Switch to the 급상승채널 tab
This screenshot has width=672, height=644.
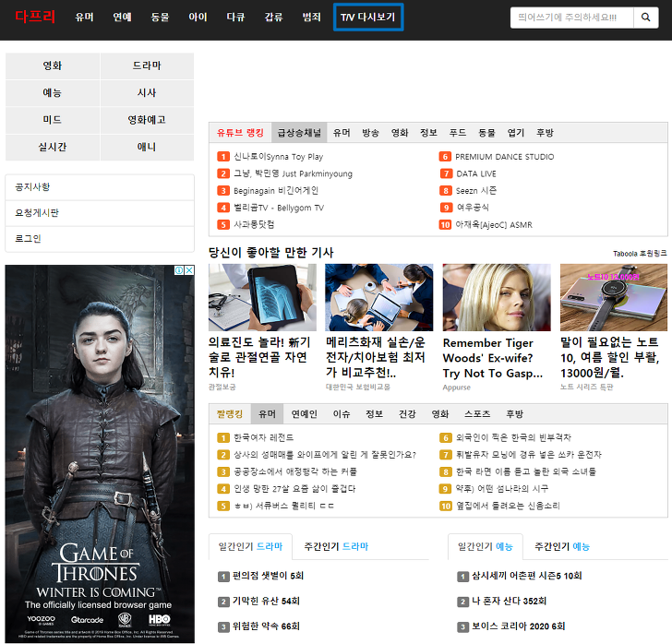click(x=299, y=133)
